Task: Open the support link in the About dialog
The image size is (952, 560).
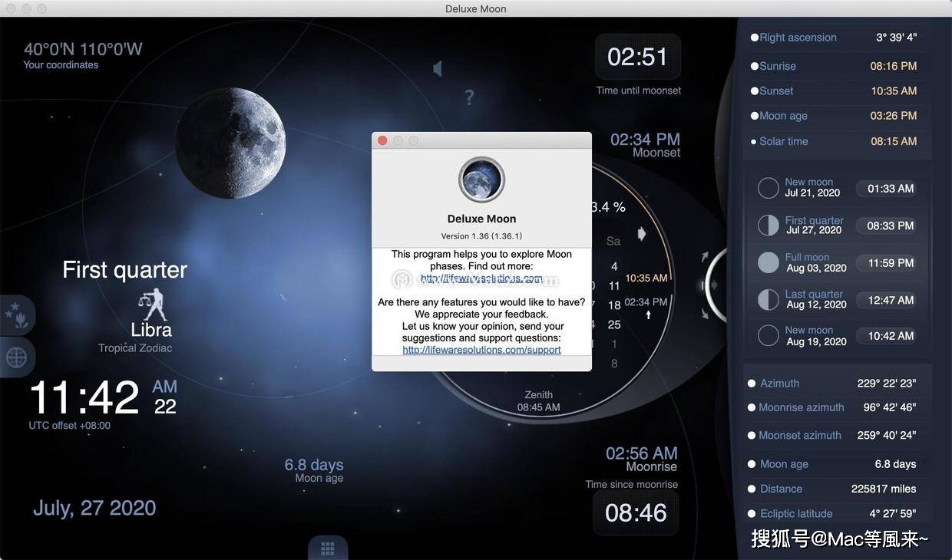Action: click(x=481, y=349)
